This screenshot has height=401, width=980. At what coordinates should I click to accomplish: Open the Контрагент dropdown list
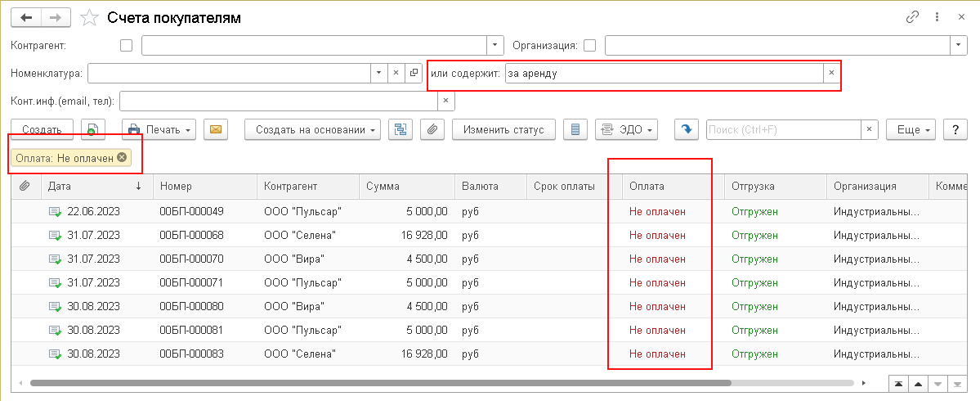pos(495,45)
